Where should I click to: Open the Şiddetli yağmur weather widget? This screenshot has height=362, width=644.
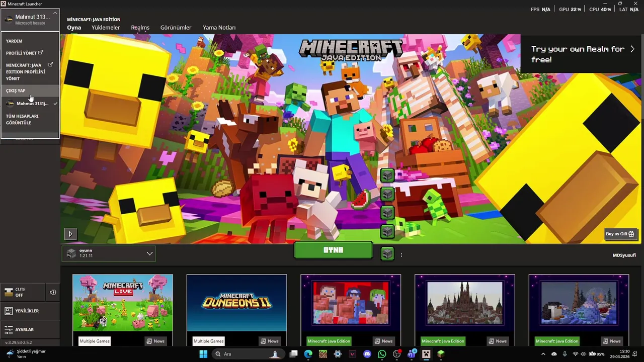point(25,354)
